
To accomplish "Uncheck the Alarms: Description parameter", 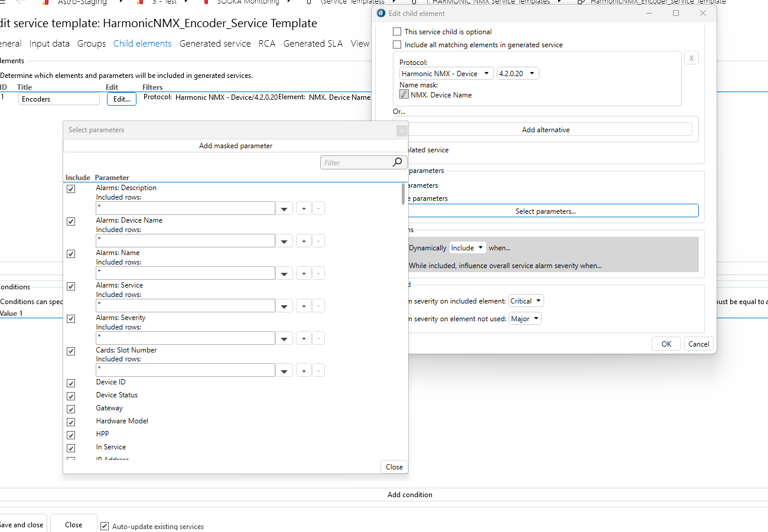I will click(x=71, y=189).
